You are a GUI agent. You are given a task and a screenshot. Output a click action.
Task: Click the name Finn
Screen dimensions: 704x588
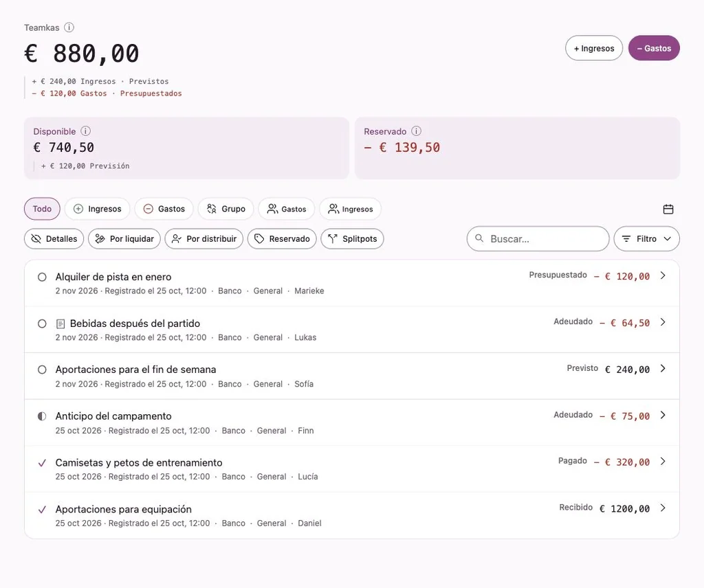pos(306,431)
